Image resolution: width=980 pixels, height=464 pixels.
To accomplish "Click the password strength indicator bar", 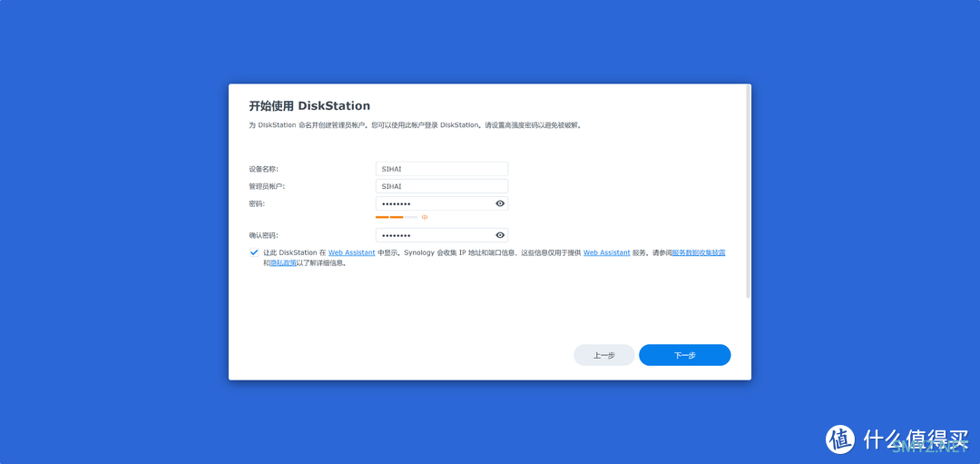I will pyautogui.click(x=397, y=217).
